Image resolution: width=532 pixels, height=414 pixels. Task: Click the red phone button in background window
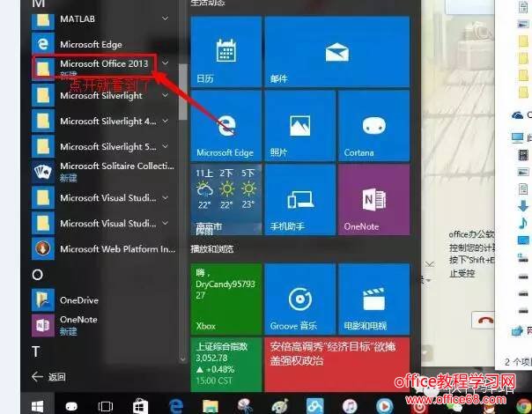(483, 321)
